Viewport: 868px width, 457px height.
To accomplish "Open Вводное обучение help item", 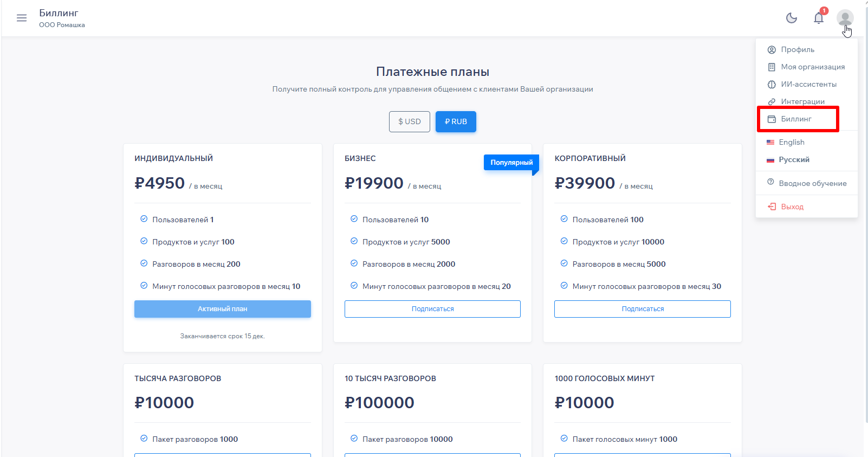I will pos(812,183).
